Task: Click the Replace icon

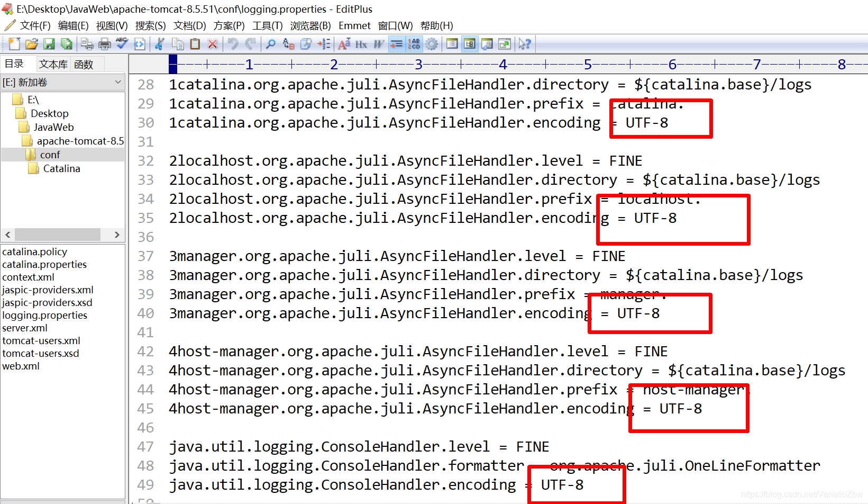Action: point(288,44)
